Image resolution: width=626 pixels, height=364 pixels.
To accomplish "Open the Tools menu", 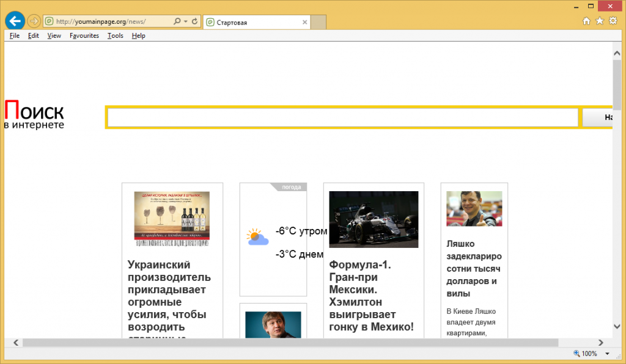I will pyautogui.click(x=115, y=35).
